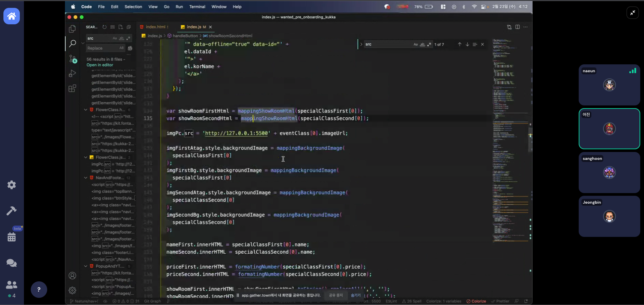644x305 pixels.
Task: Collapse FlowerClass.js results group
Action: 86,157
